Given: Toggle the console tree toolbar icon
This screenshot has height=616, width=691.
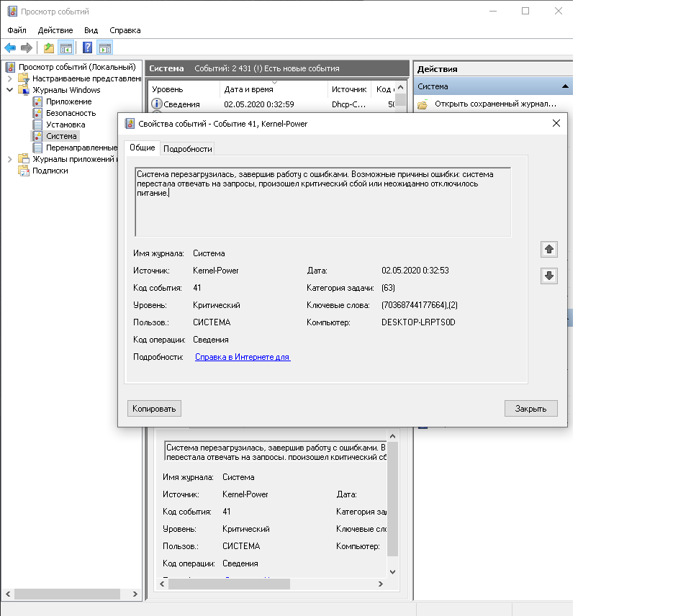Looking at the screenshot, I should click(66, 47).
